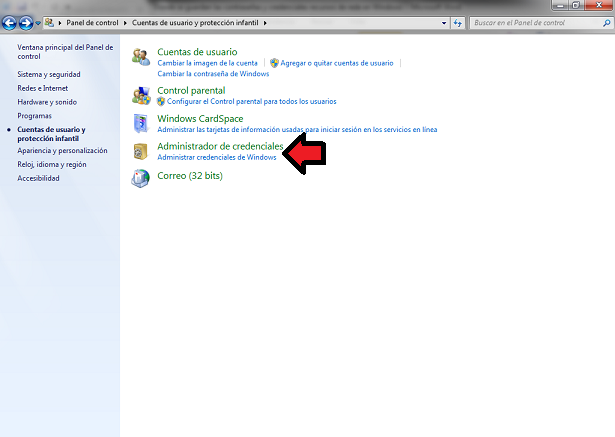Click the Administrador de credenciales vault icon
615x437 pixels.
[140, 151]
